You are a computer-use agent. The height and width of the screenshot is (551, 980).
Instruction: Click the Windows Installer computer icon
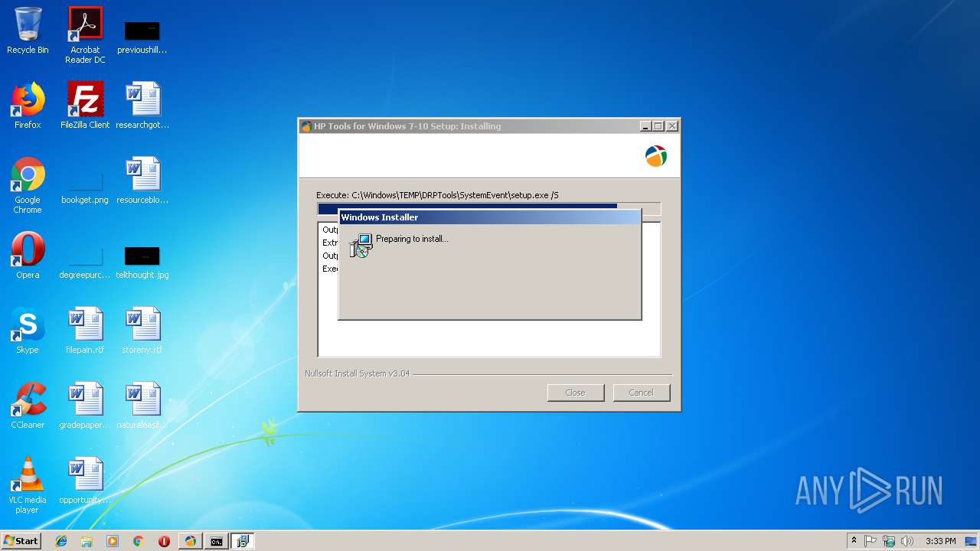point(361,245)
